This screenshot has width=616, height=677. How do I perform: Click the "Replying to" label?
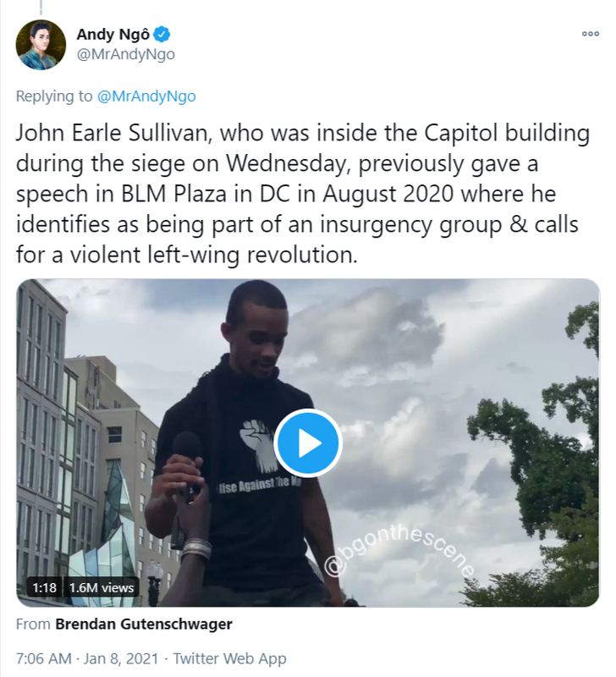[x=54, y=96]
